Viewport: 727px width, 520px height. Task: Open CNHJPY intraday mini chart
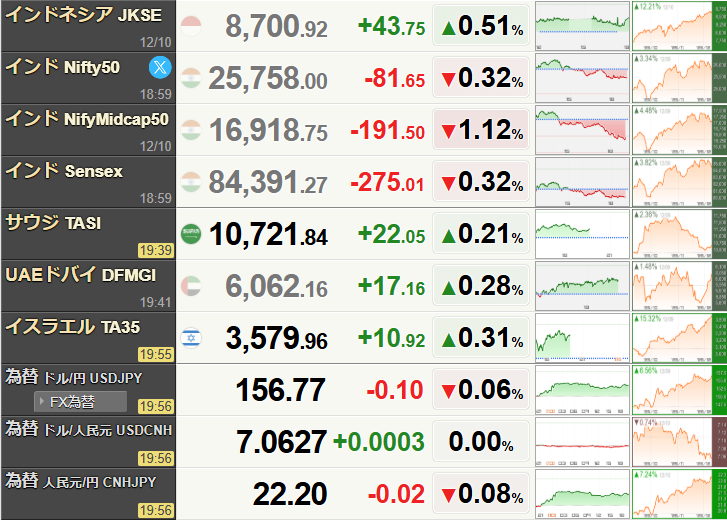tap(582, 494)
